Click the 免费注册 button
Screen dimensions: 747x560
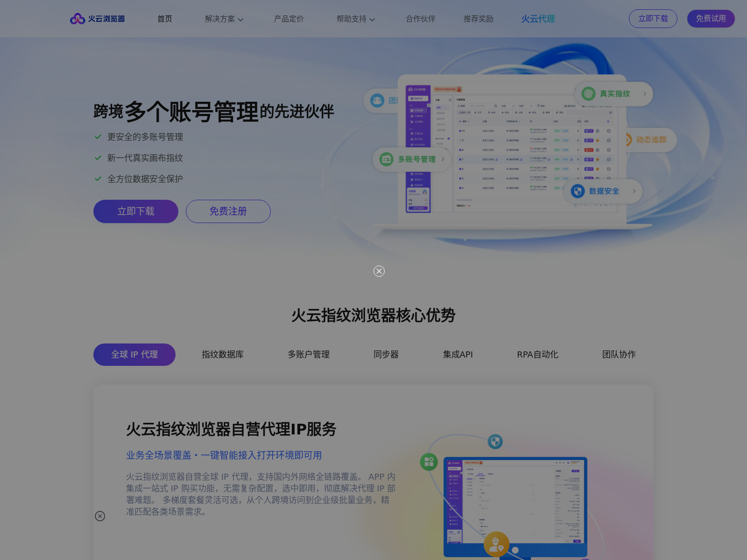click(x=228, y=211)
